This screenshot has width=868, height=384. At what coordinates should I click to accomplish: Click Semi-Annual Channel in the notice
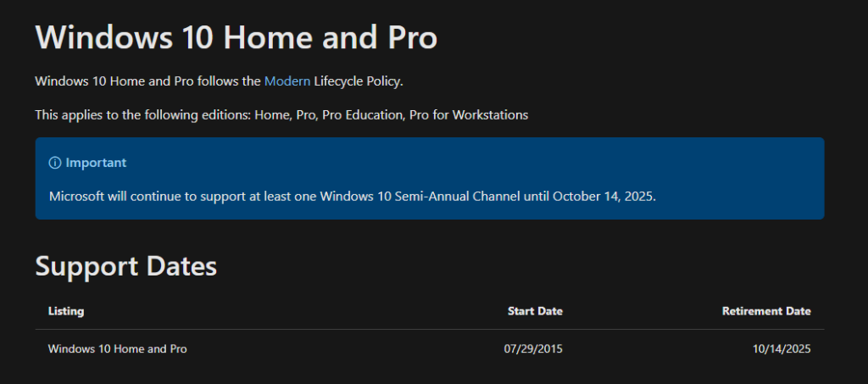click(x=458, y=197)
